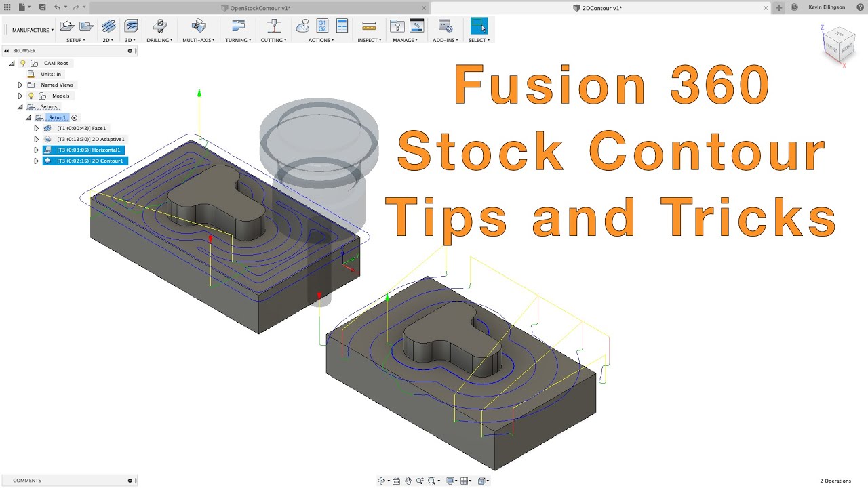Click the New Folder icon in Setup group
The width and height of the screenshot is (868, 488).
tap(86, 26)
